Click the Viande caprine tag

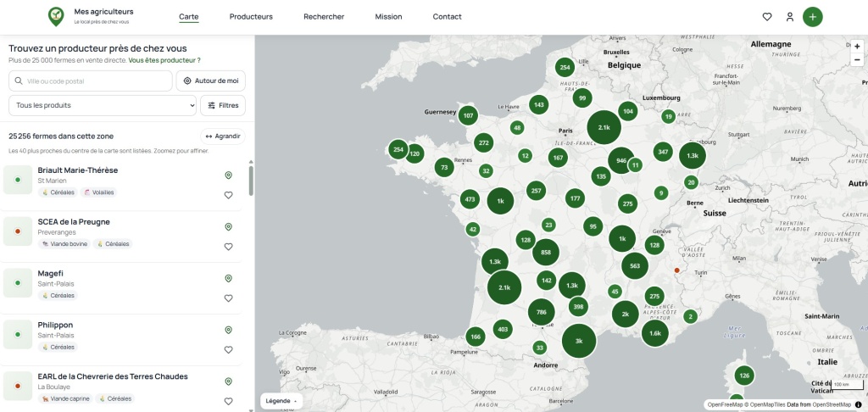65,398
